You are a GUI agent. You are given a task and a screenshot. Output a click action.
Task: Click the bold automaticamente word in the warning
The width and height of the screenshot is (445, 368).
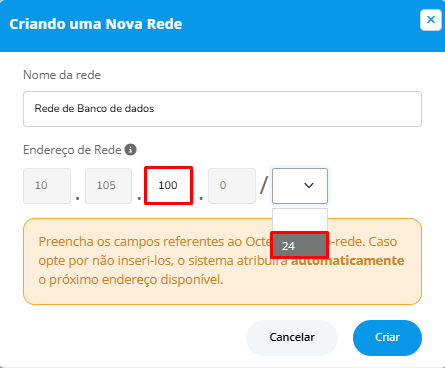click(x=348, y=260)
